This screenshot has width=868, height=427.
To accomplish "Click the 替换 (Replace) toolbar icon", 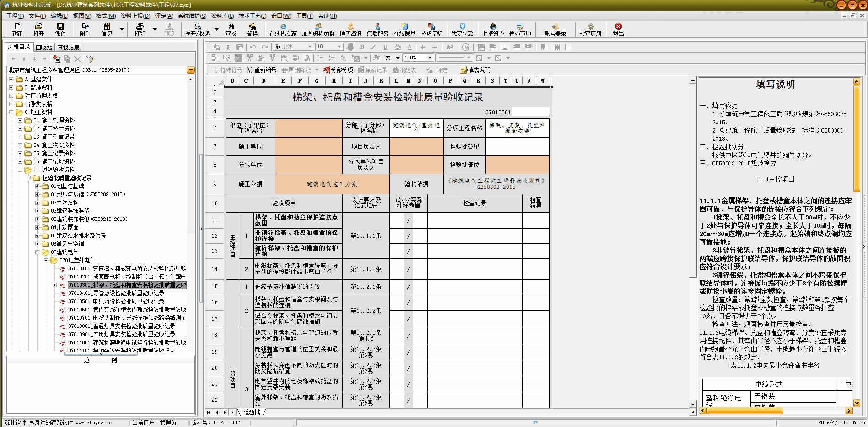I will point(252,29).
